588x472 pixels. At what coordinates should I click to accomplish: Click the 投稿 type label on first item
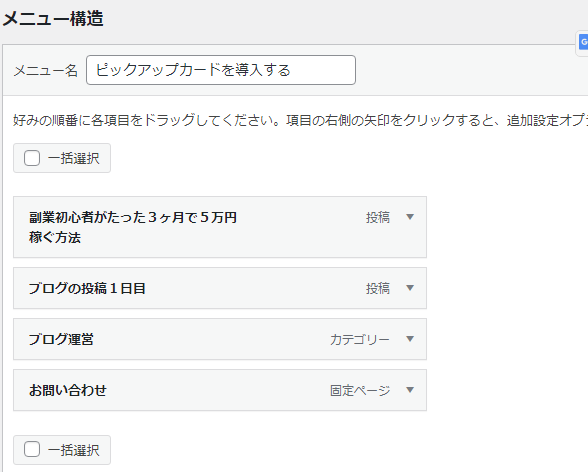click(378, 217)
